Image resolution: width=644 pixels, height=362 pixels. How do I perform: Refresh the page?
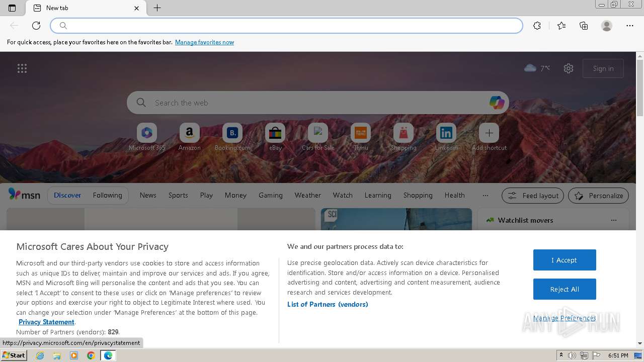(36, 26)
